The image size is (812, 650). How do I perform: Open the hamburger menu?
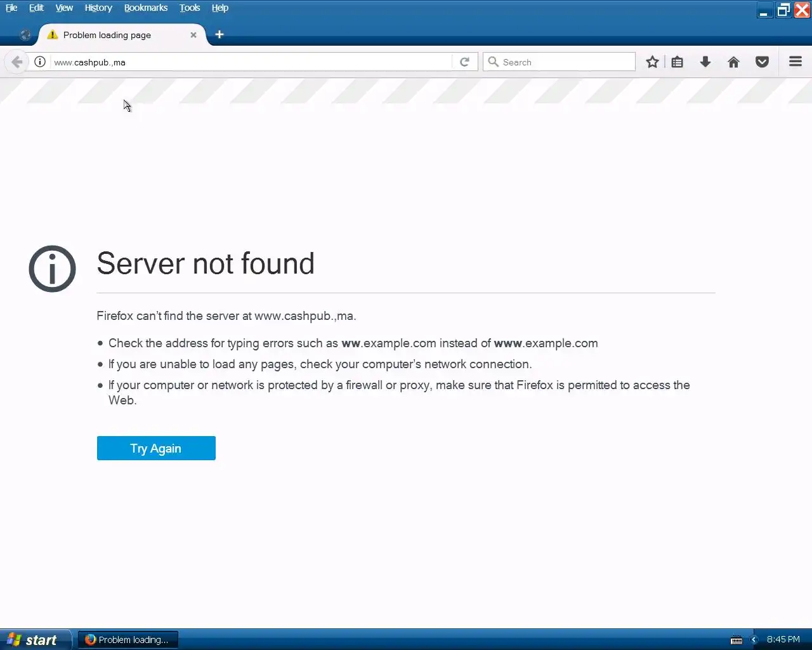[x=796, y=62]
